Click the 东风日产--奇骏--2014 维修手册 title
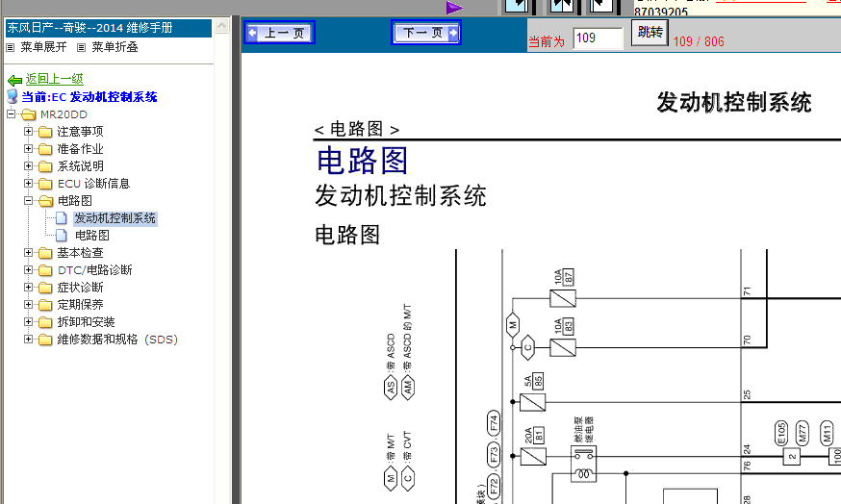The height and width of the screenshot is (504, 841). (x=89, y=28)
